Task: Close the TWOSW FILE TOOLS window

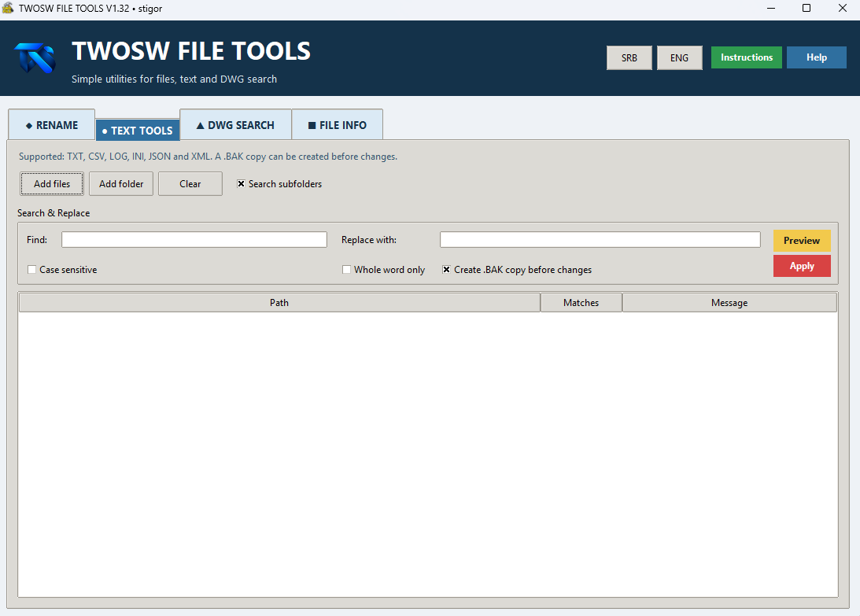Action: (843, 8)
